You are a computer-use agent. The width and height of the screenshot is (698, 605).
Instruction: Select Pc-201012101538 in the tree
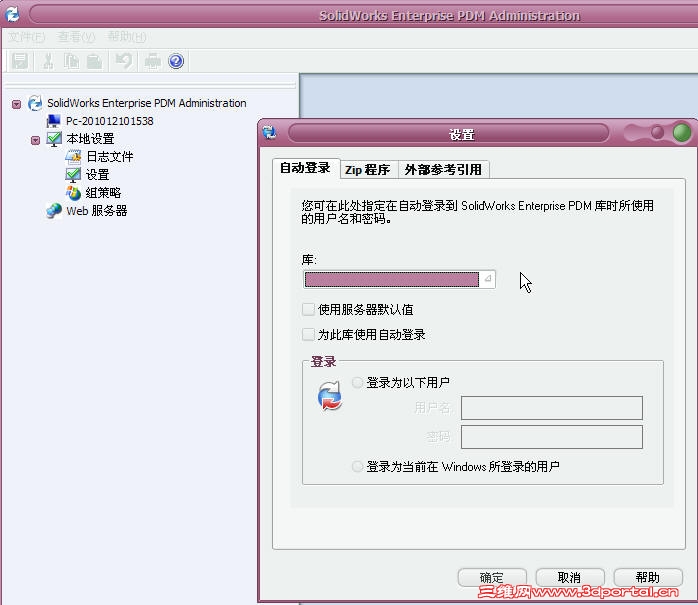[x=110, y=121]
